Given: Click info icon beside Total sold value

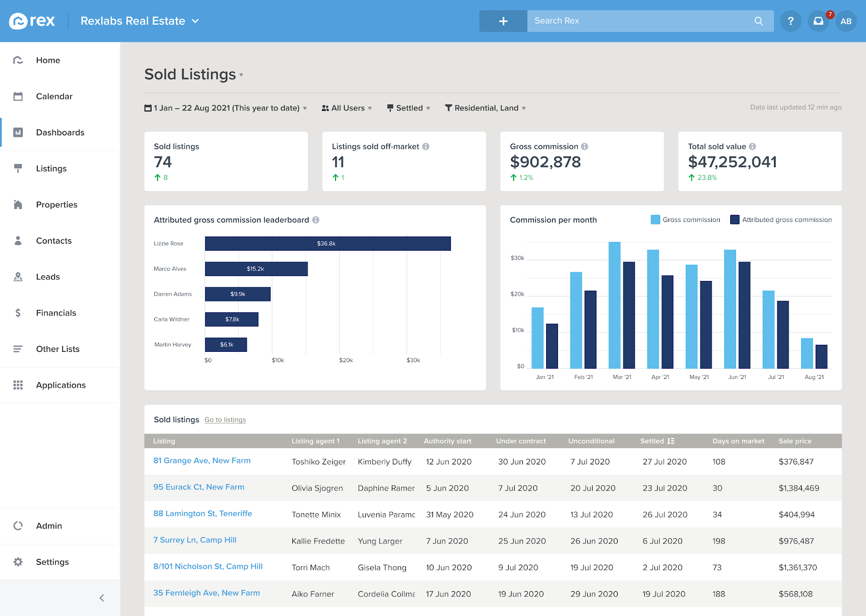Looking at the screenshot, I should click(752, 147).
